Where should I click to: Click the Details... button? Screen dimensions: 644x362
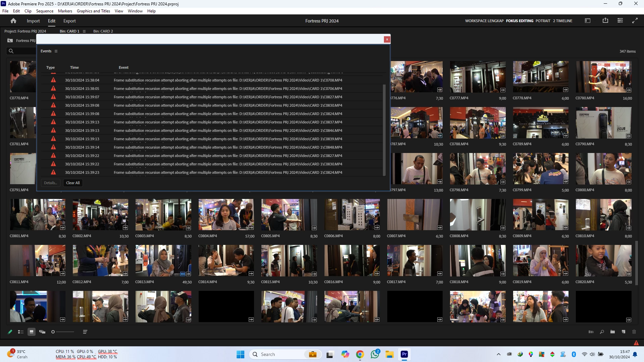(50, 183)
